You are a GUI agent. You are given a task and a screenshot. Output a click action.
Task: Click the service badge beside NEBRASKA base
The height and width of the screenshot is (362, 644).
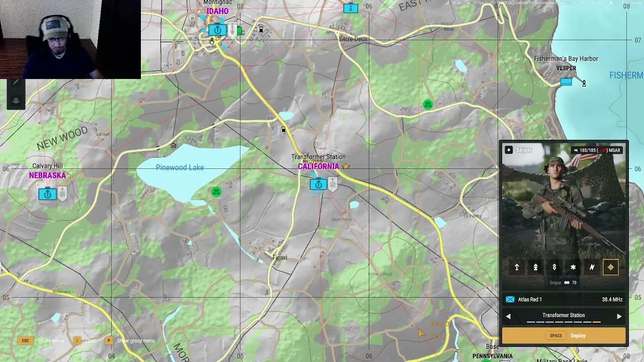[62, 193]
